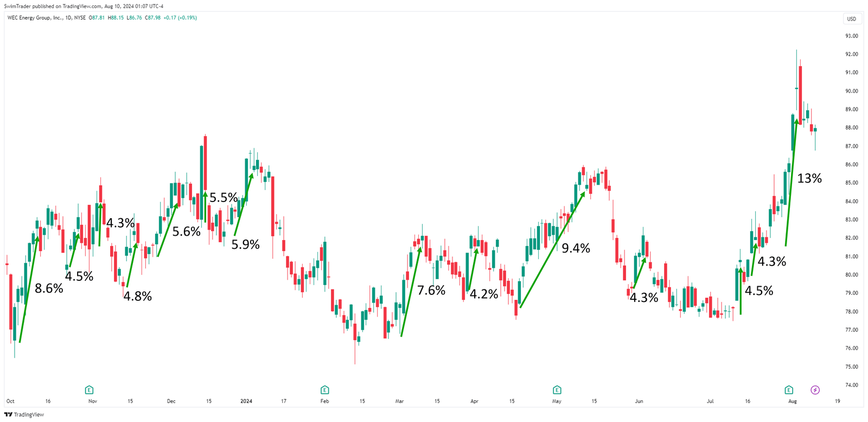Click the 78.00 price axis label
The image size is (868, 422).
pos(852,312)
